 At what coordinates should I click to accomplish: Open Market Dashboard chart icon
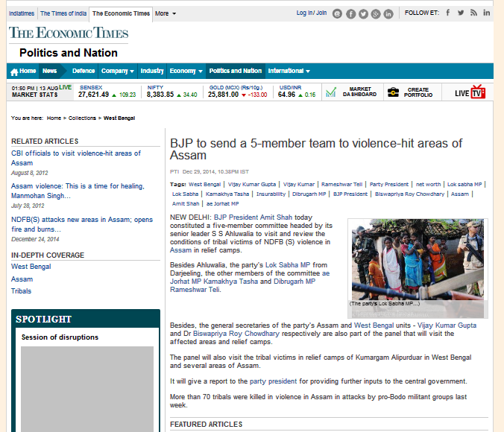(331, 92)
